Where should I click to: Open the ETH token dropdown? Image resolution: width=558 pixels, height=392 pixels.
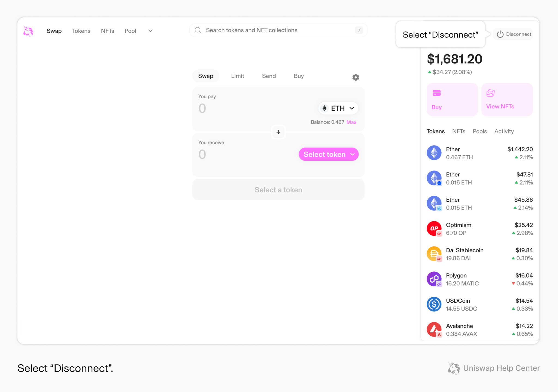pos(338,108)
